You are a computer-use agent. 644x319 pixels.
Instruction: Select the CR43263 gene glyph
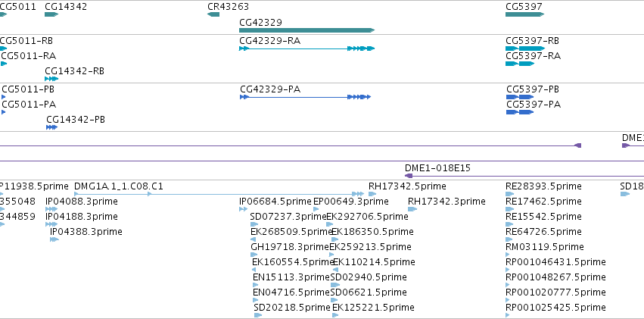pos(213,14)
